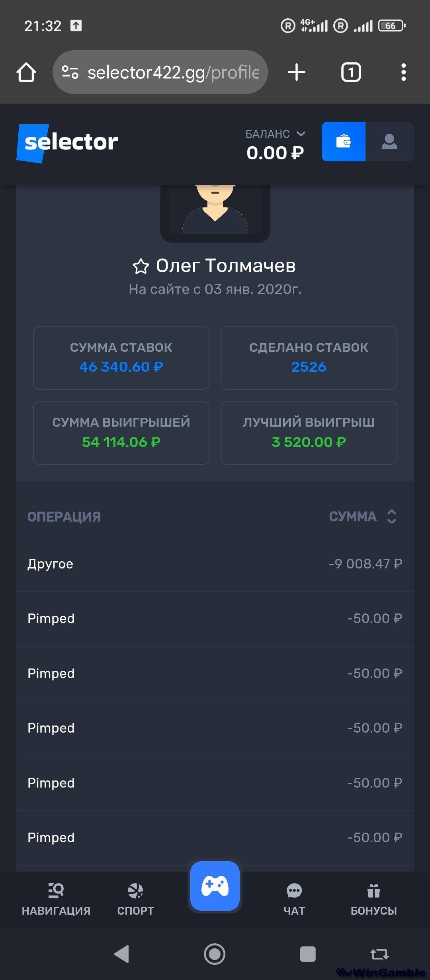
Task: Select the Другое operation row
Action: point(215,564)
